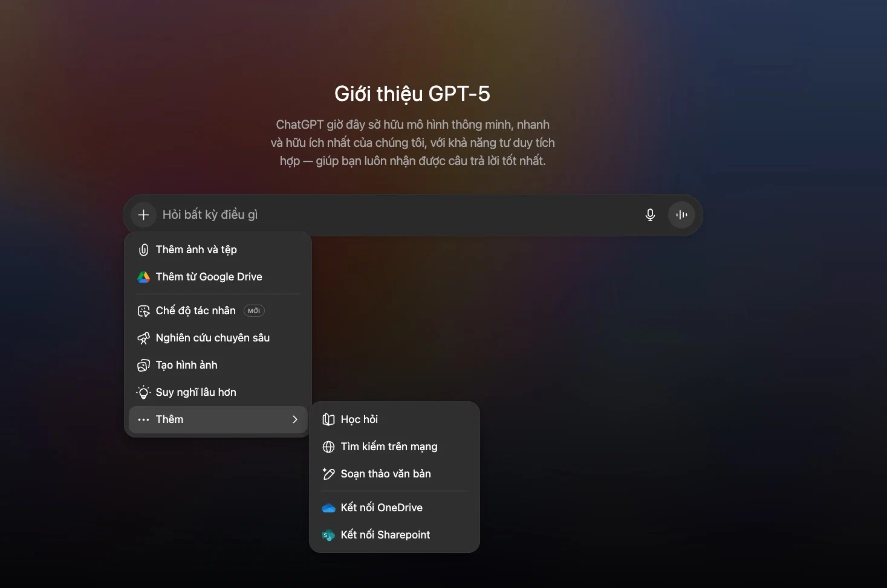This screenshot has width=887, height=588.
Task: Open the Thêm menu row
Action: click(218, 419)
